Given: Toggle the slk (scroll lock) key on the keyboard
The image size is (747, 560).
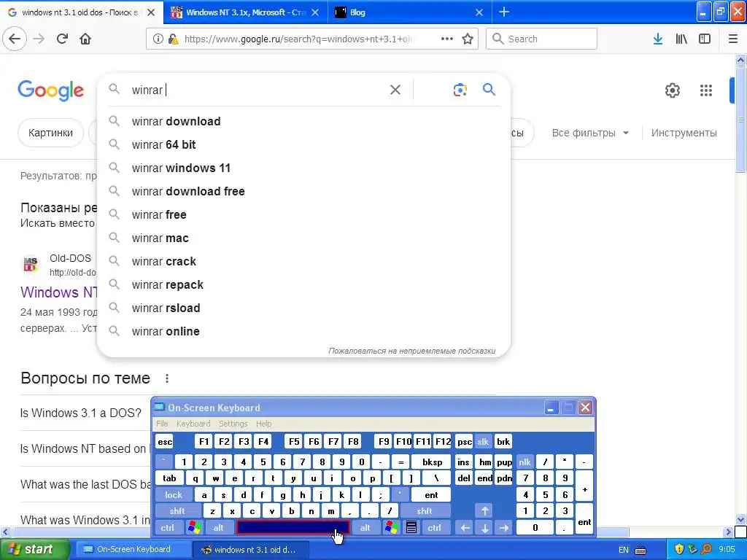Looking at the screenshot, I should 483,441.
